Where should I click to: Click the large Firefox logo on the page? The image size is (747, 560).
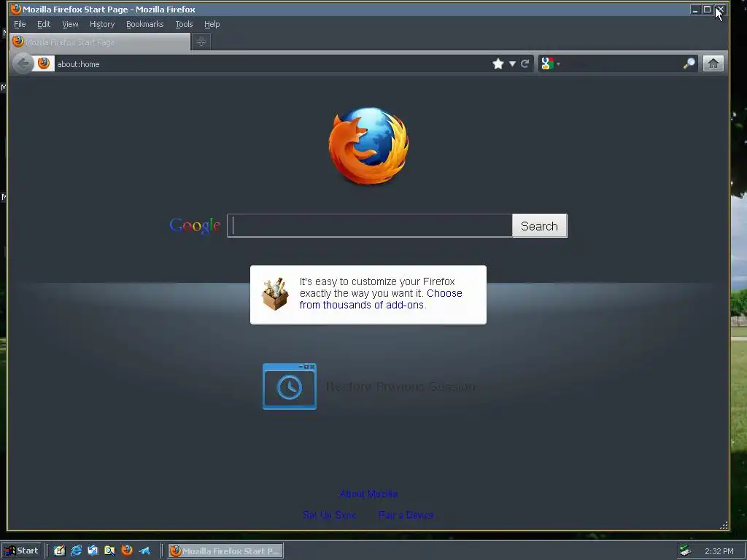(x=368, y=146)
